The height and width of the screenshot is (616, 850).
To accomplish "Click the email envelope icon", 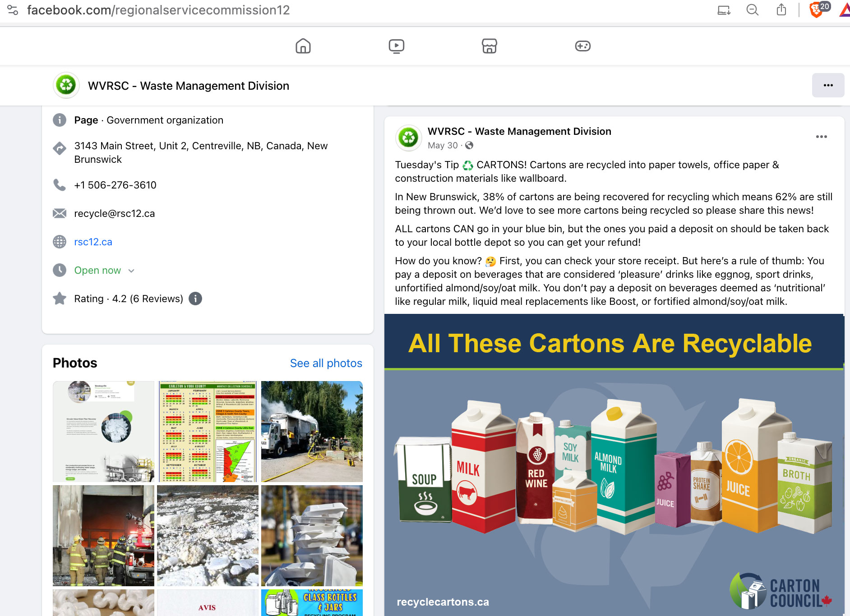I will [60, 213].
